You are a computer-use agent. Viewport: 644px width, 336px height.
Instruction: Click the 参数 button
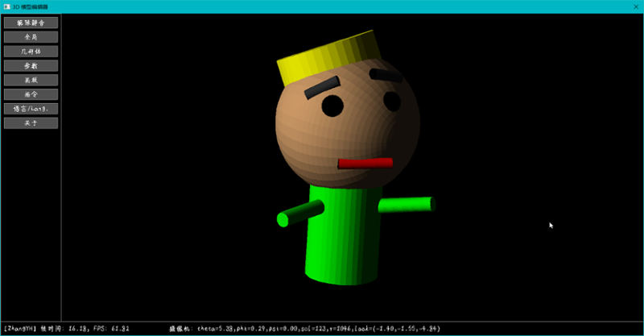[31, 66]
